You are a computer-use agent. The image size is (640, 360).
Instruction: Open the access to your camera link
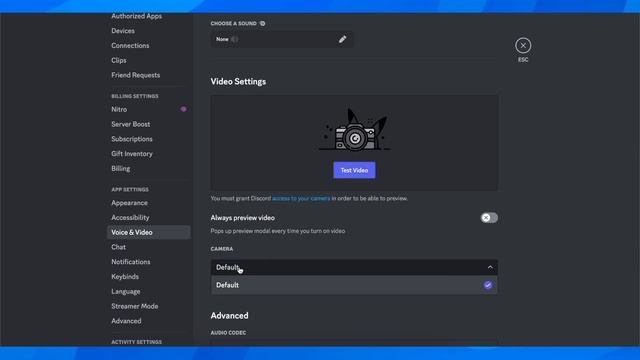(x=301, y=198)
